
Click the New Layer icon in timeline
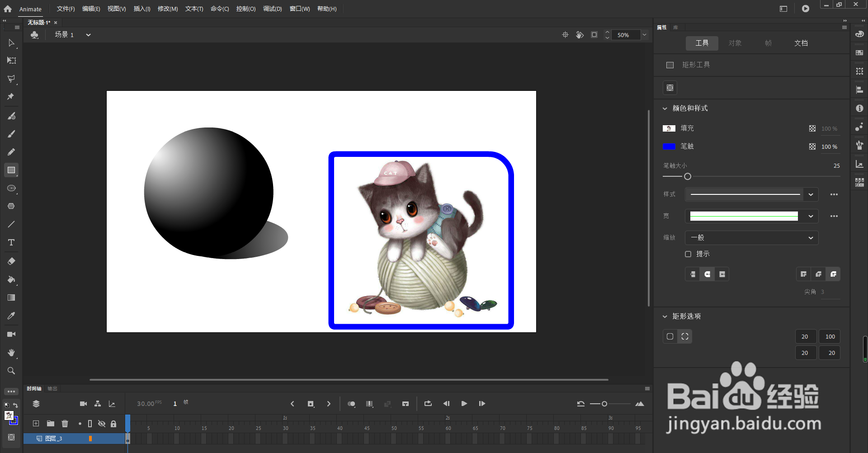tap(36, 424)
